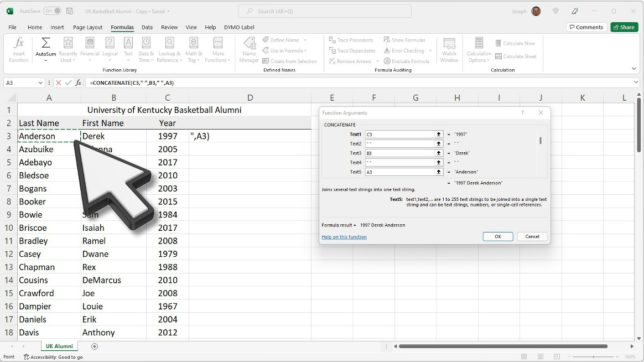
Task: Click Calculate Sheet
Action: click(x=516, y=56)
